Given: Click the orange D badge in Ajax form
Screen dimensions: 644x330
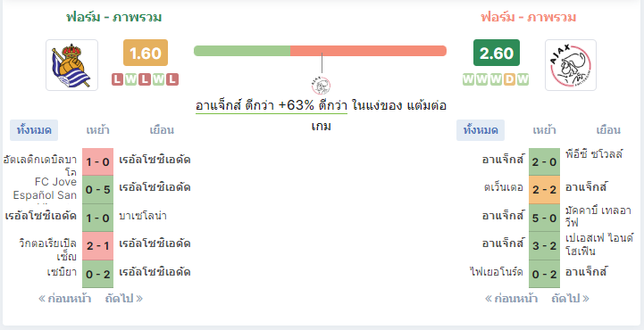Looking at the screenshot, I should click(509, 79).
